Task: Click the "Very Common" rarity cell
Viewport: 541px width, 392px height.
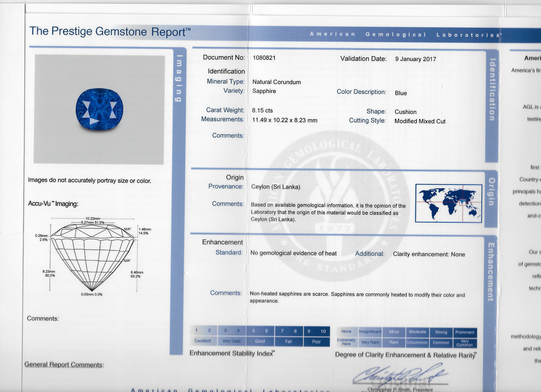Action: pos(465,343)
